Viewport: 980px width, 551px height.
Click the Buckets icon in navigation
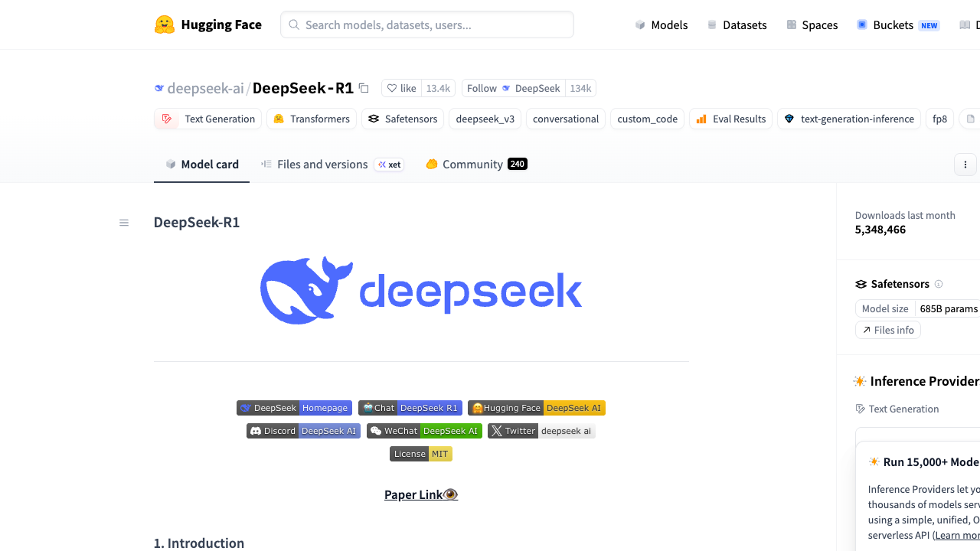click(862, 24)
